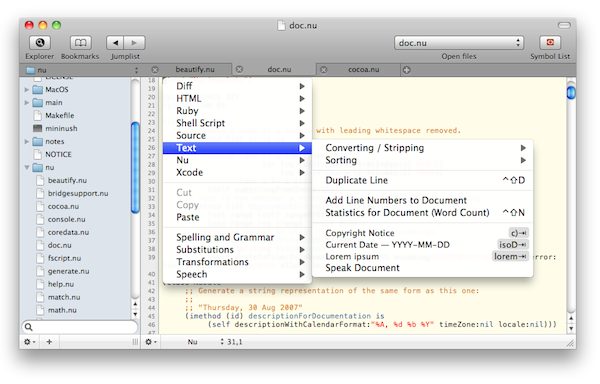600x384 pixels.
Task: Click the sidebar search field
Action: (x=80, y=327)
